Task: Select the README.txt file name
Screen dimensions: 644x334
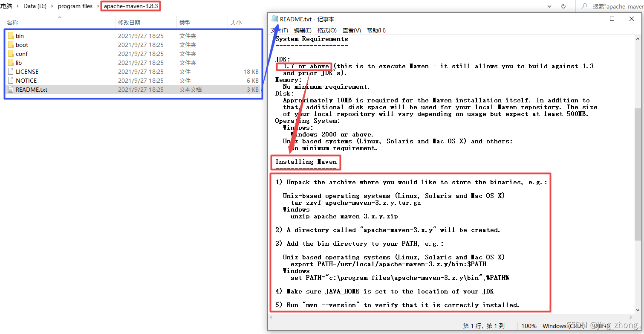Action: 32,90
